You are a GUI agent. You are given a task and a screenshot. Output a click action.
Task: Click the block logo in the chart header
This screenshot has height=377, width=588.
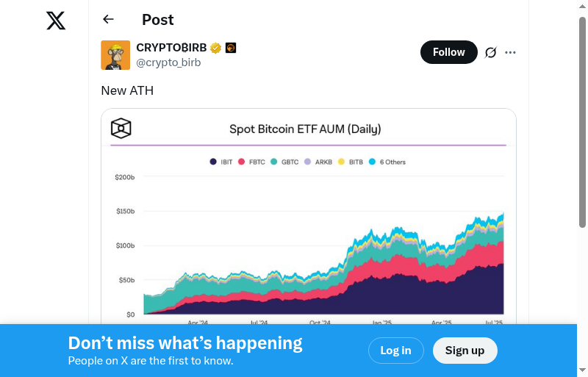[x=121, y=129]
